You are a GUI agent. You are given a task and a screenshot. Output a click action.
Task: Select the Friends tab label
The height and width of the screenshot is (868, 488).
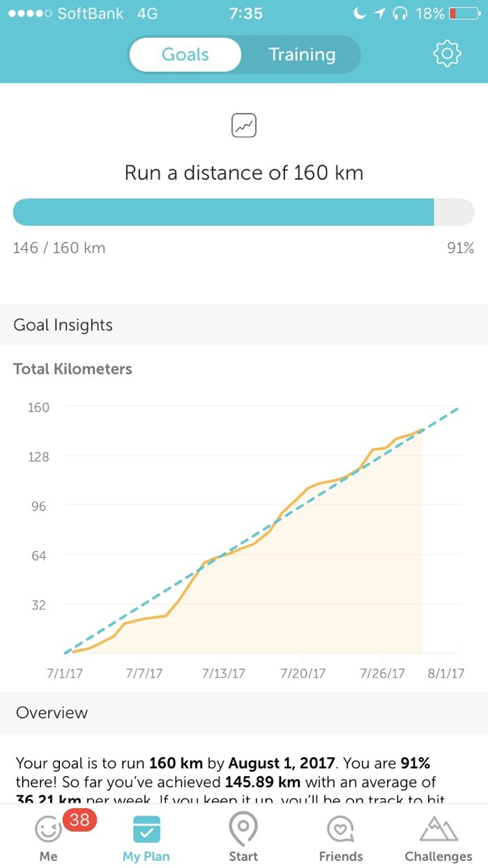(341, 856)
